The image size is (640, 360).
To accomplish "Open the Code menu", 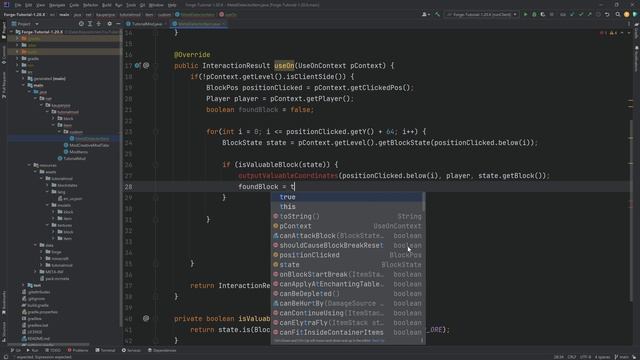I will pyautogui.click(x=74, y=5).
